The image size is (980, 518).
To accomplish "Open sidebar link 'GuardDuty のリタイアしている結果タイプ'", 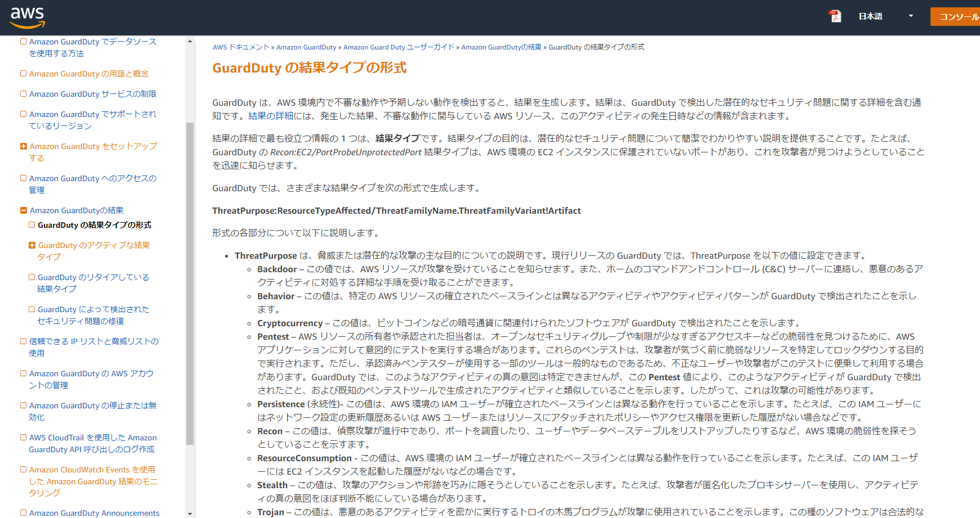I will click(93, 283).
